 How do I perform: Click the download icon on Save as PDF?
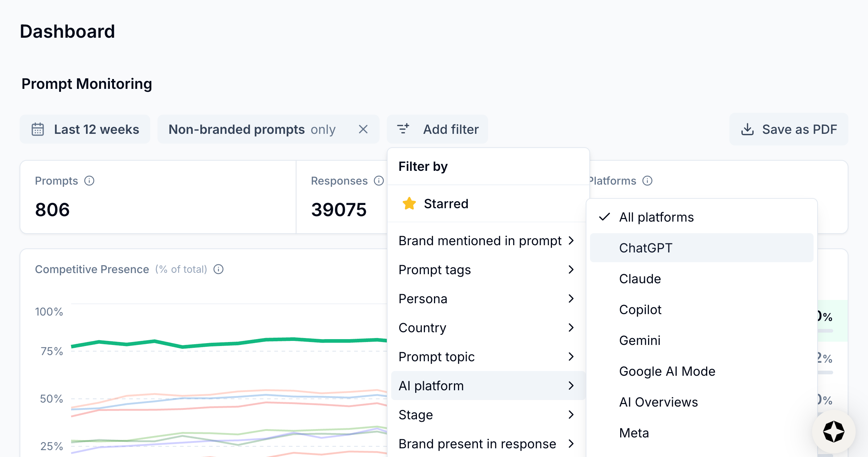click(x=747, y=129)
